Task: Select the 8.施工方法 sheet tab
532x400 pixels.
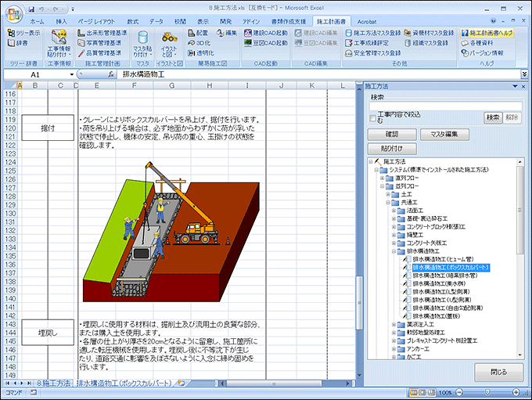Action: pyautogui.click(x=53, y=383)
